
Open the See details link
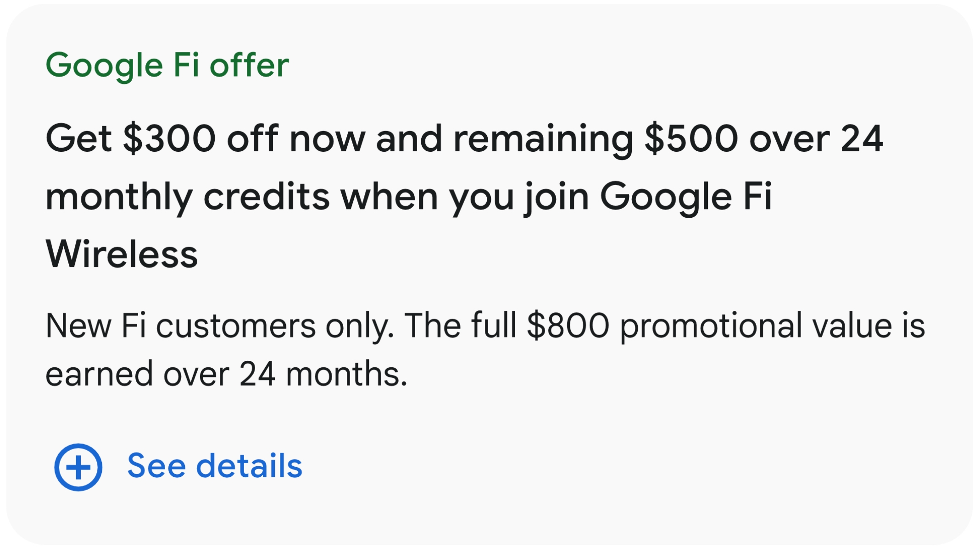(214, 466)
